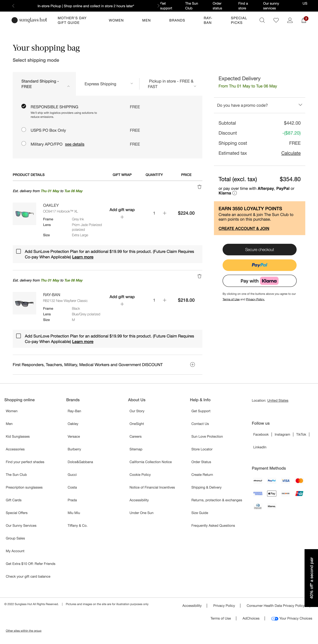Expand First Responders discount section

click(x=192, y=365)
